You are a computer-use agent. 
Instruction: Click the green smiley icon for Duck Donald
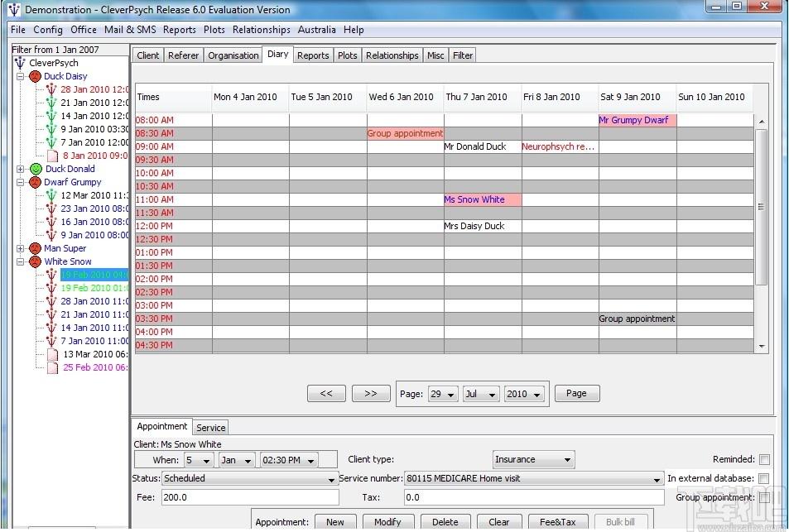coord(36,169)
